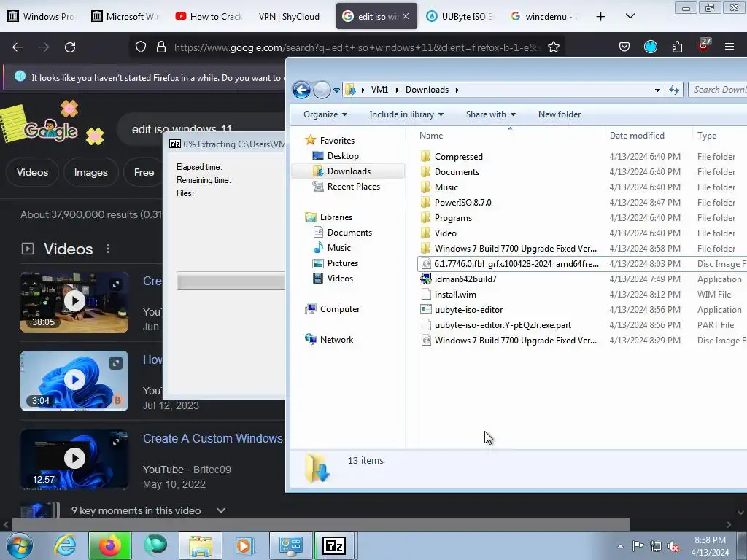Select Pictures library in navigation pane
Screen dimensions: 747x560
(x=343, y=262)
